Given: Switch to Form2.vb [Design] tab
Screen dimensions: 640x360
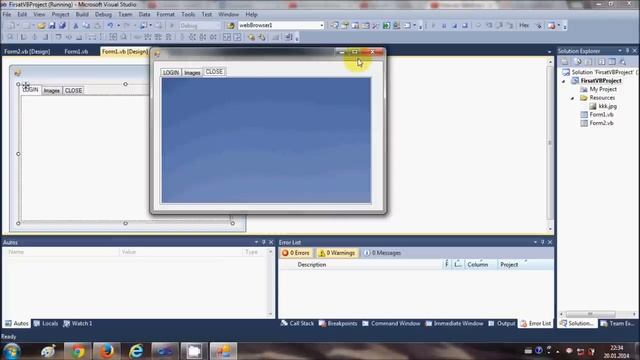Looking at the screenshot, I should click(27, 51).
